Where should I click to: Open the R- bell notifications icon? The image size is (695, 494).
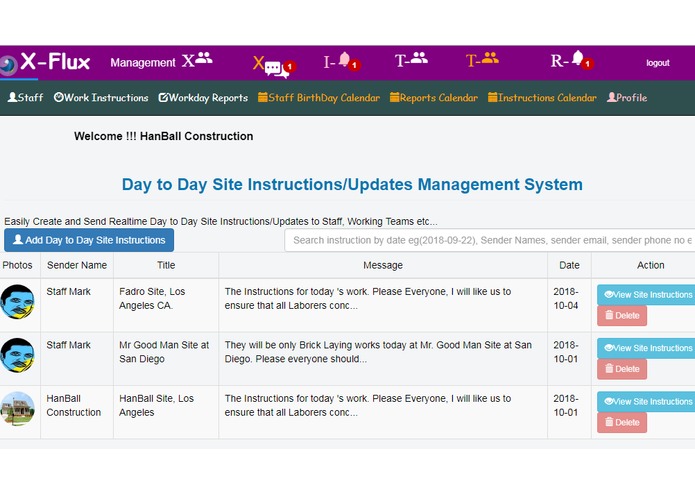point(572,60)
